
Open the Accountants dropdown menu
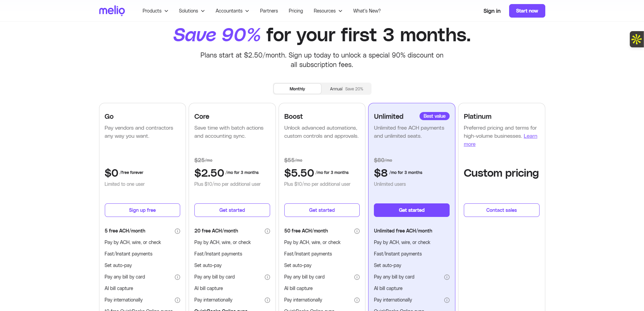[x=232, y=11]
